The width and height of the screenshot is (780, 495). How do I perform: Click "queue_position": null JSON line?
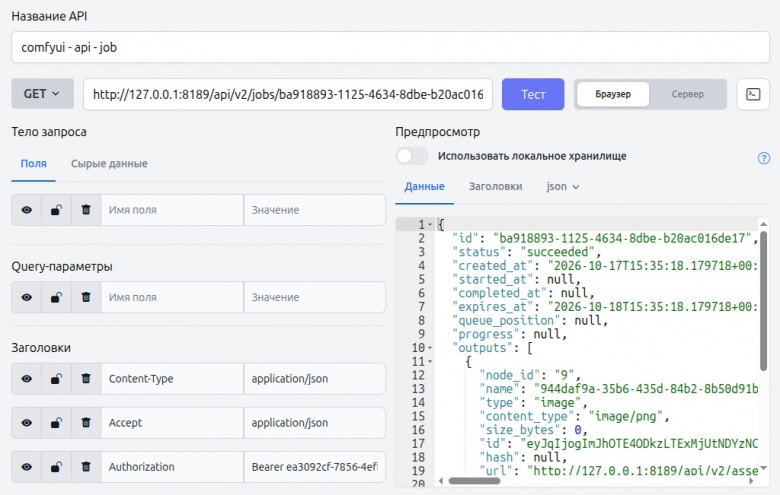(x=530, y=320)
